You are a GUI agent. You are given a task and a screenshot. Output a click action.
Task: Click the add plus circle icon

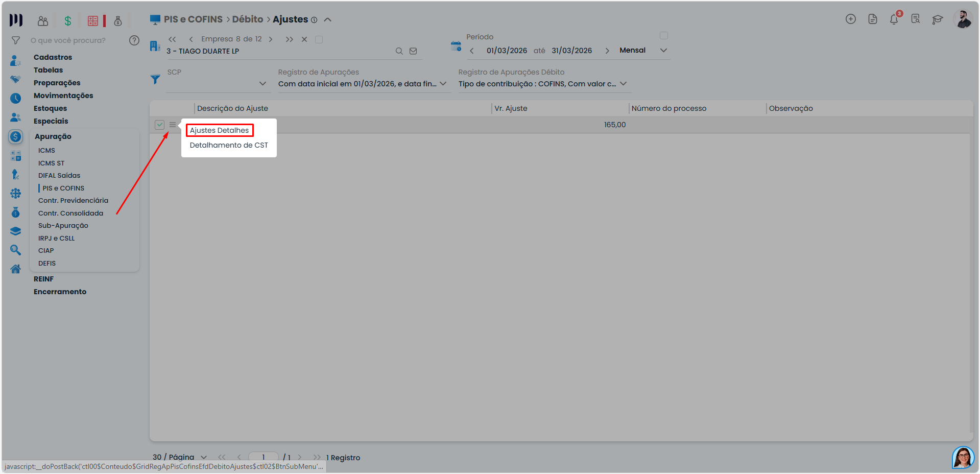click(851, 19)
